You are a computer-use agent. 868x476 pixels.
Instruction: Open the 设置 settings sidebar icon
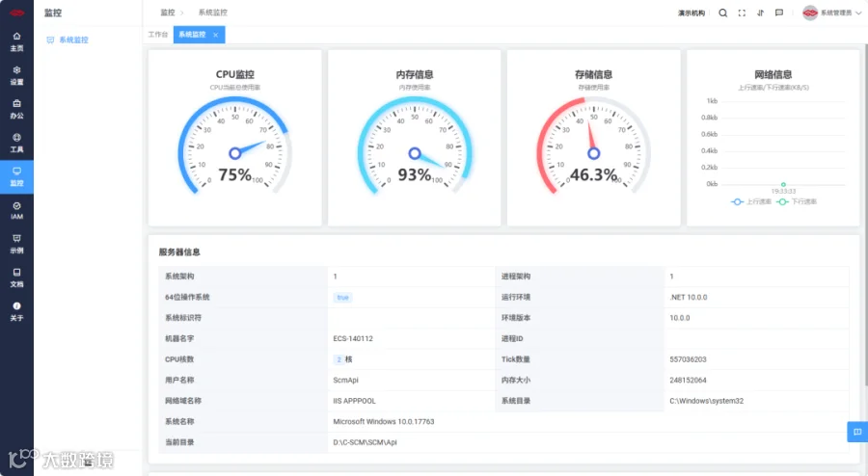[16, 76]
